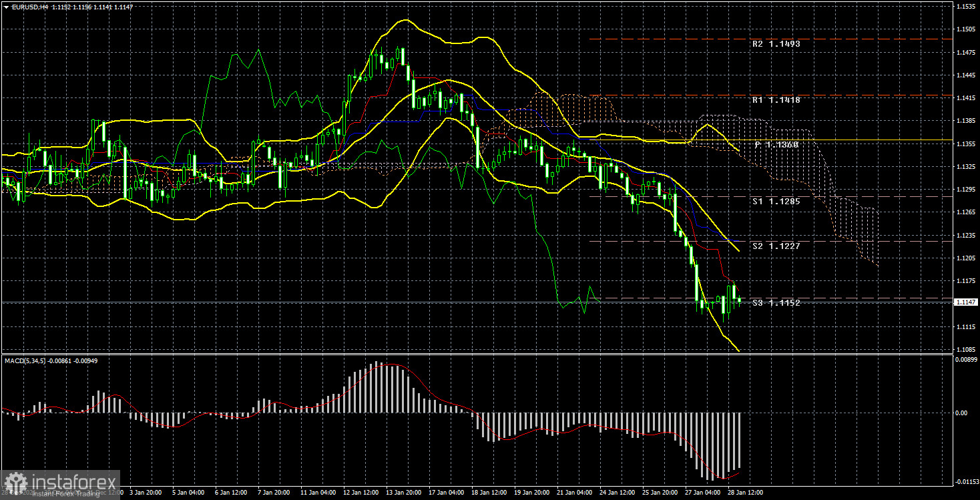Click price axis value 1.1355
This screenshot has height=500, width=980.
click(x=965, y=144)
